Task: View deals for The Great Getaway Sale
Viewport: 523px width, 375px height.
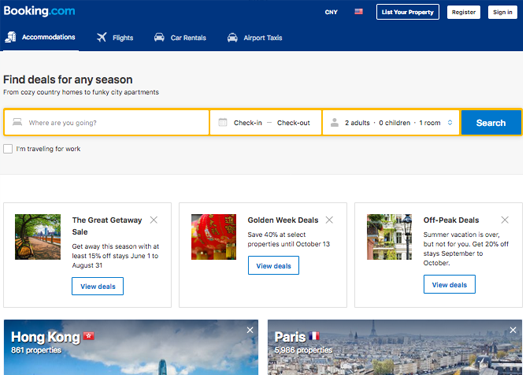Action: click(98, 286)
